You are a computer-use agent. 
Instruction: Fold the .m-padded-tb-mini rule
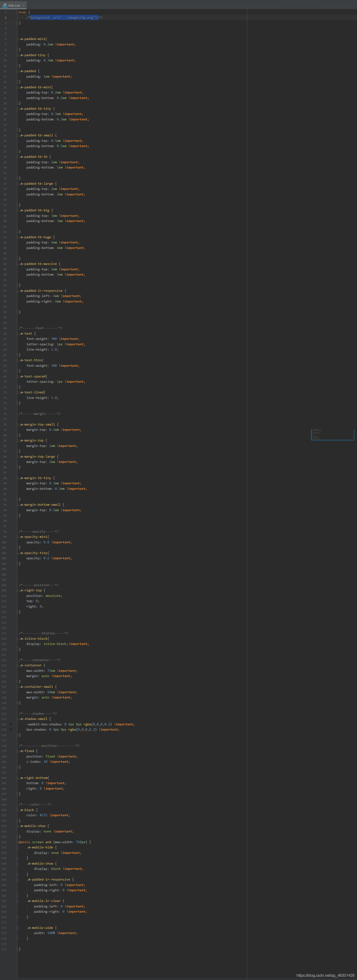point(17,87)
